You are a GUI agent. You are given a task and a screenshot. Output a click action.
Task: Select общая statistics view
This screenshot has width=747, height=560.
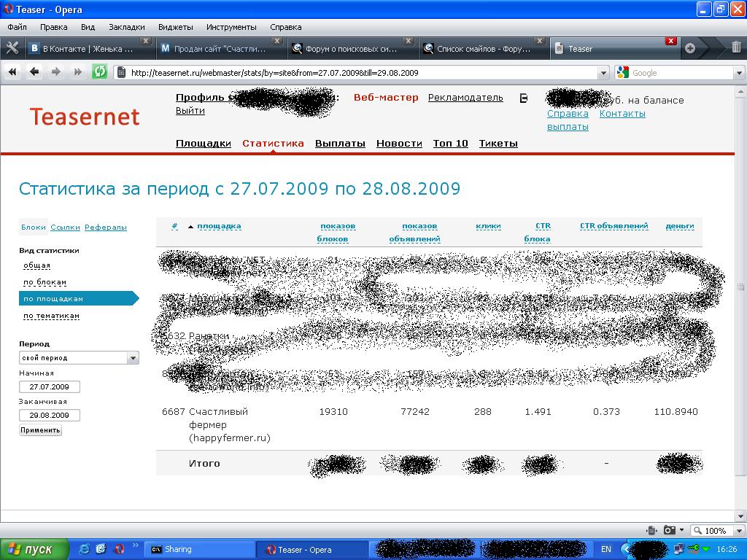click(x=36, y=265)
